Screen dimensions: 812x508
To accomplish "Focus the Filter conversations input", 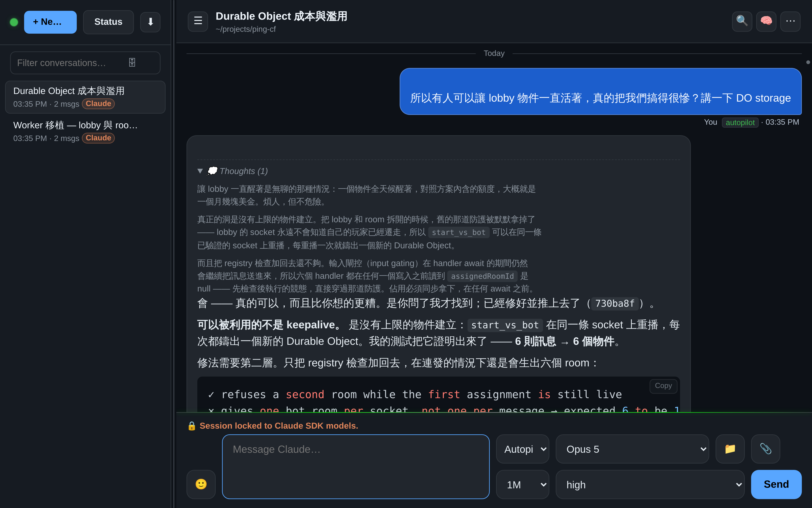I will 85,63.
